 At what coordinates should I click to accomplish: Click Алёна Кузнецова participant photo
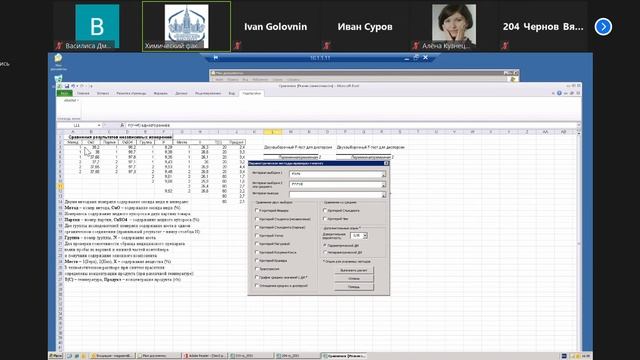point(454,25)
